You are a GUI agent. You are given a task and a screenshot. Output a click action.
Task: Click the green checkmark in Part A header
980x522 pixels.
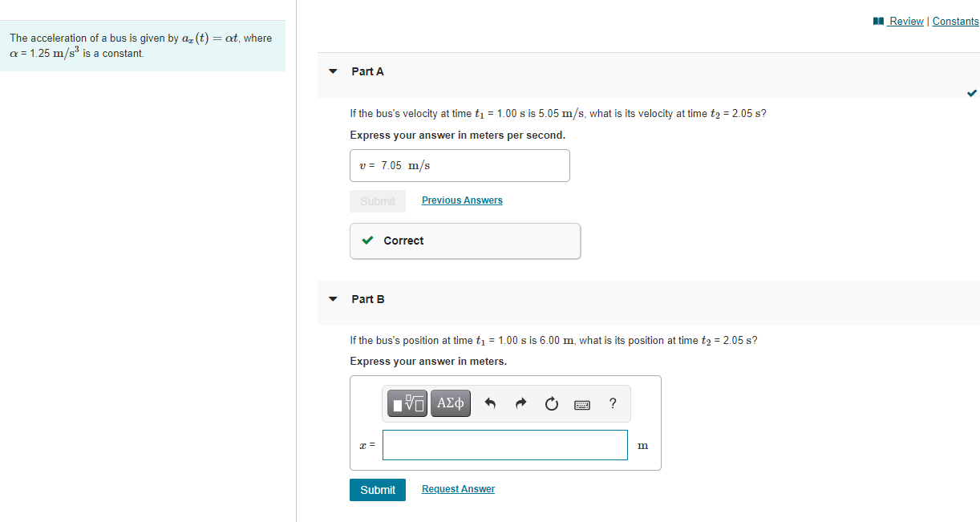pos(972,93)
